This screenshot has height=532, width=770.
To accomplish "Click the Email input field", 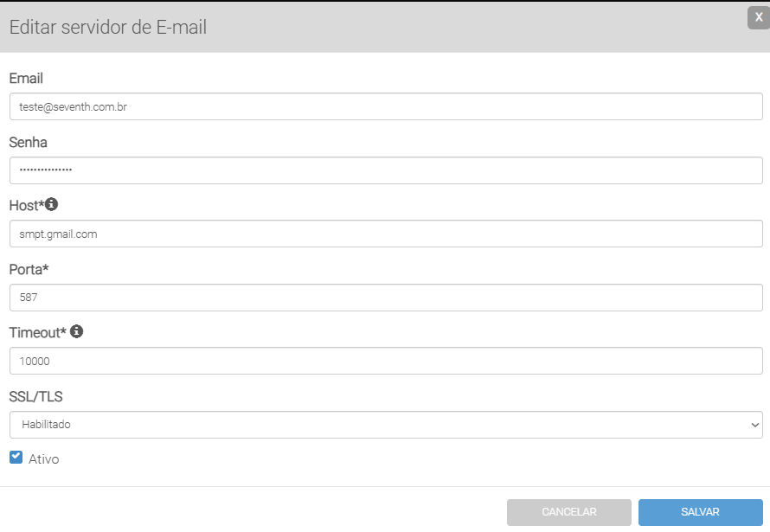I will point(385,106).
